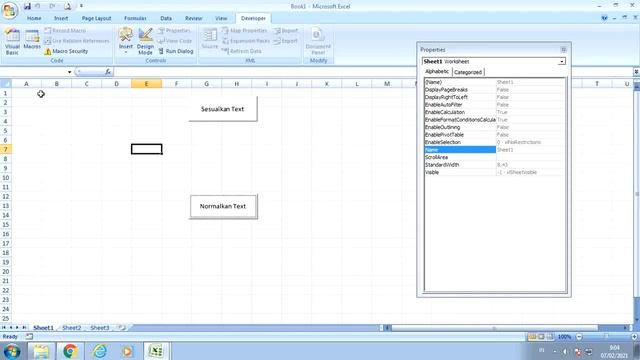
Task: Click Map Properties
Action: tap(244, 31)
